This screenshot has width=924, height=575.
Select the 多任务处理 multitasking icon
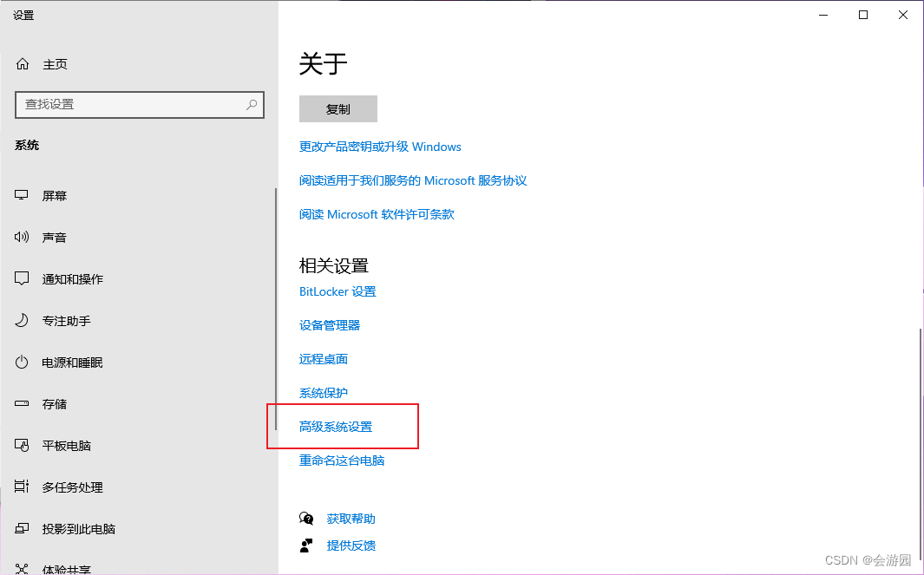tap(21, 487)
